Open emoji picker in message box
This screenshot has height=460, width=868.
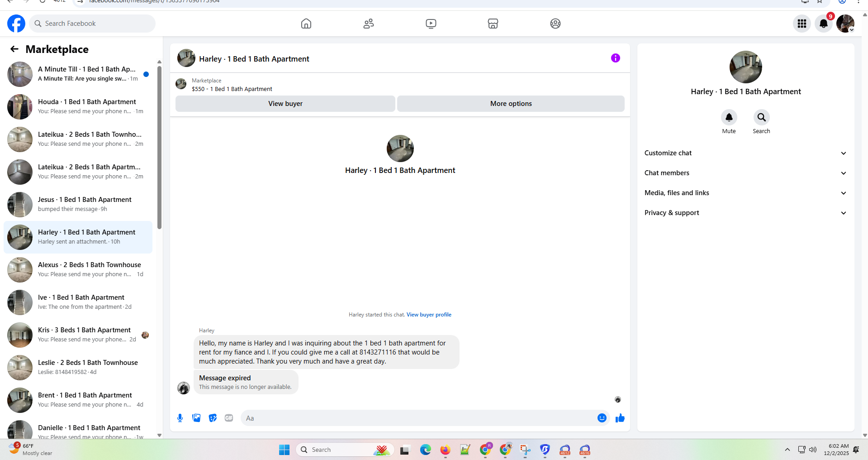click(602, 418)
